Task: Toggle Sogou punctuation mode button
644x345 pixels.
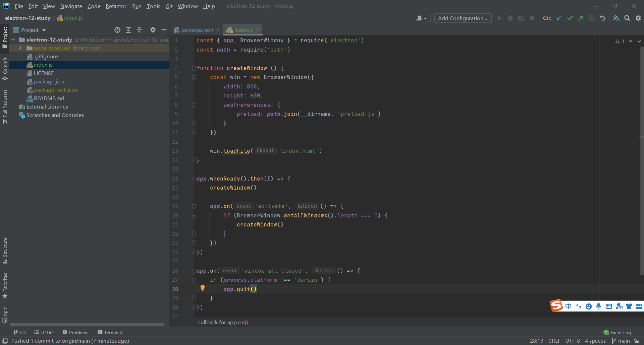Action: point(578,306)
